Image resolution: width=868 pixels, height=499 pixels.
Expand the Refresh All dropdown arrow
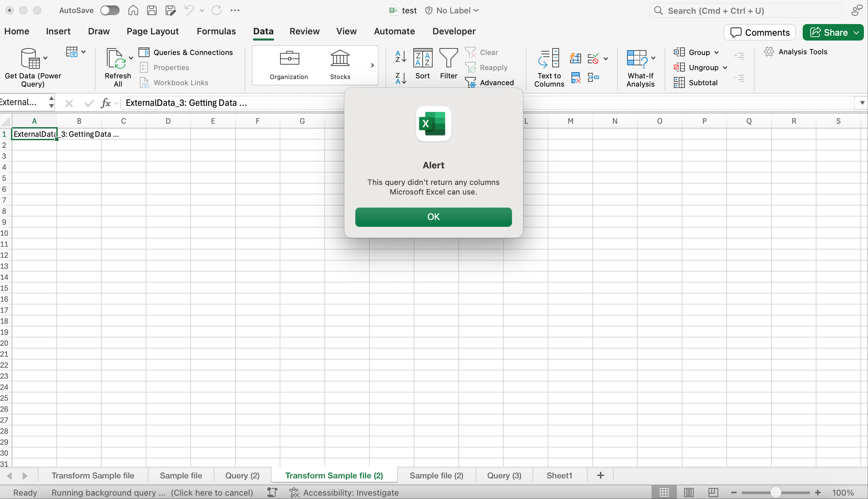131,58
